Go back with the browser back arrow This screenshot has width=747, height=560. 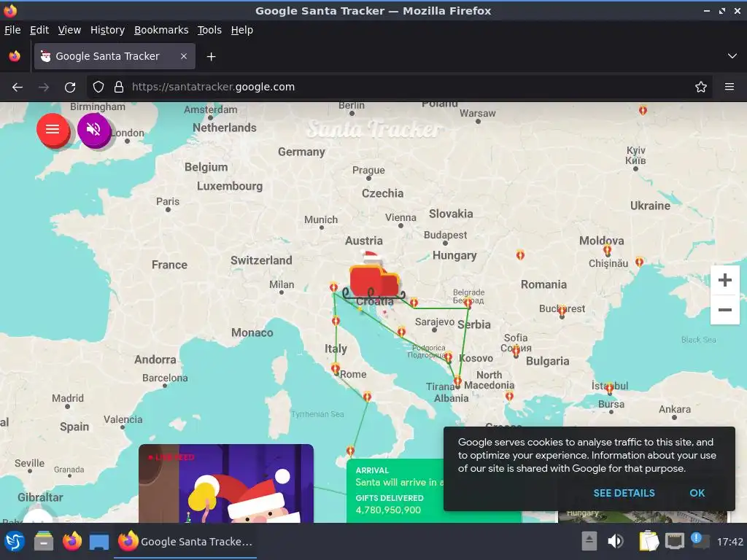pos(18,87)
